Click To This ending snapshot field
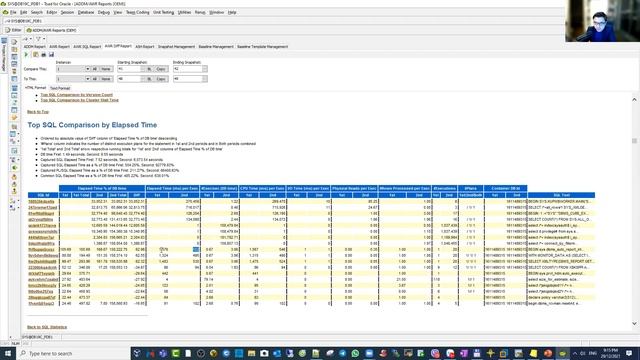This screenshot has width=640, height=360. pos(187,79)
